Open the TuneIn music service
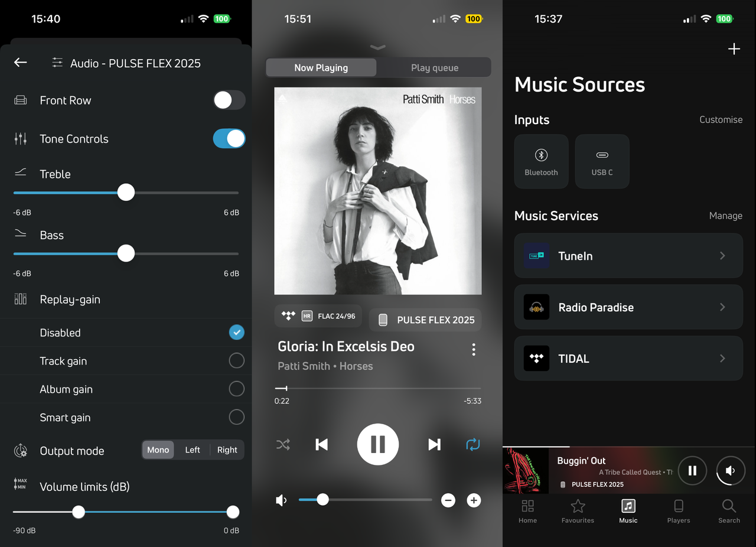 coord(628,256)
